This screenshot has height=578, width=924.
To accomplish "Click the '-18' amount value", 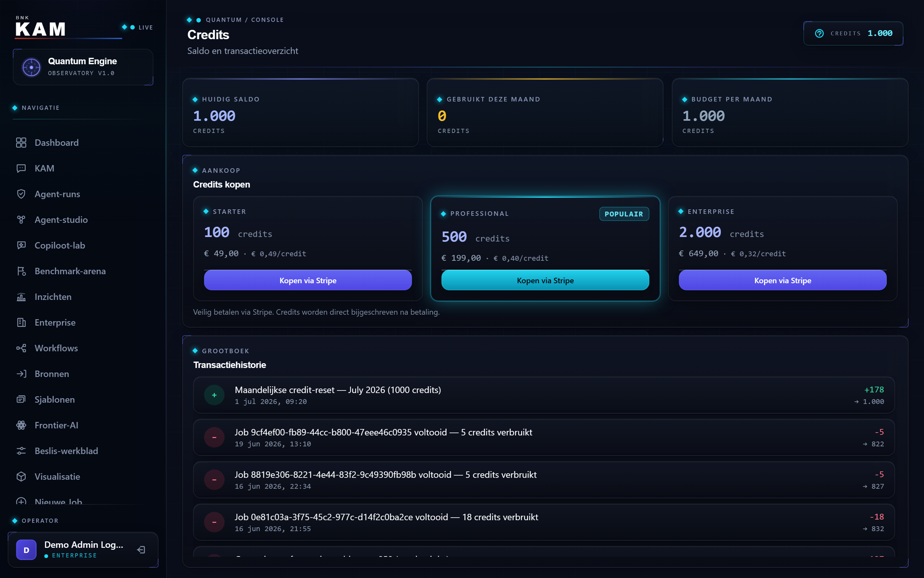I will click(877, 517).
